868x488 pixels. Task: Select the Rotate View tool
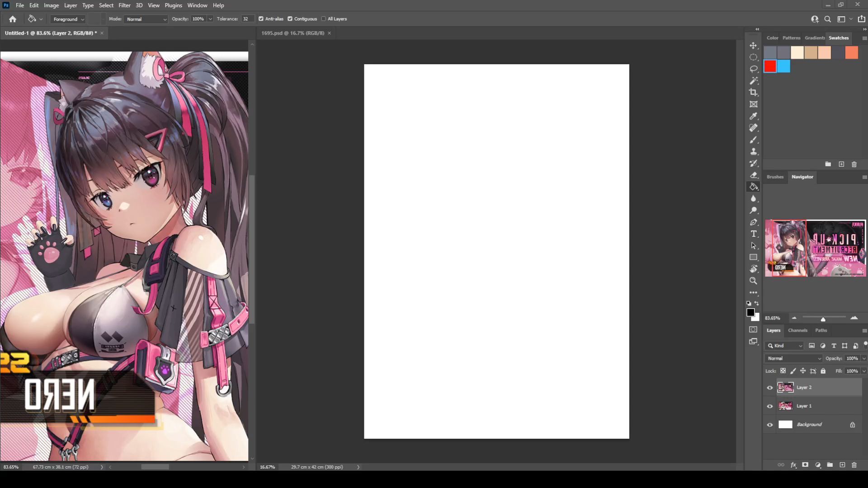[x=753, y=269]
